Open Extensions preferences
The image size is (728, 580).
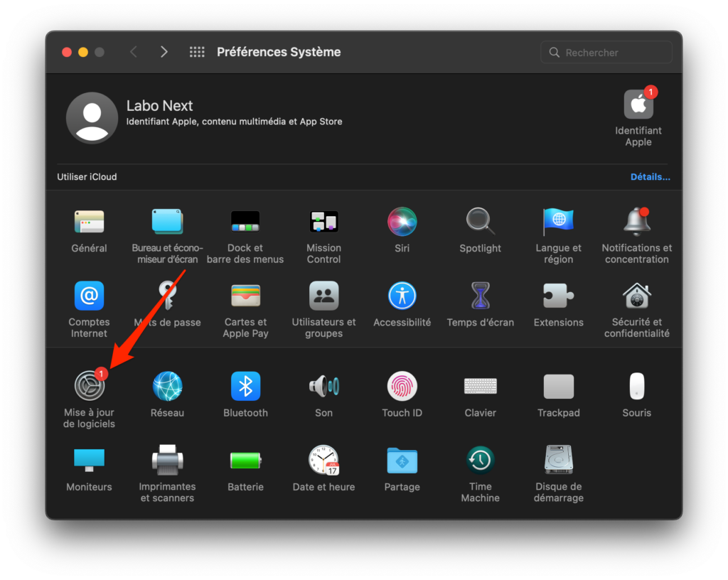[x=559, y=296]
